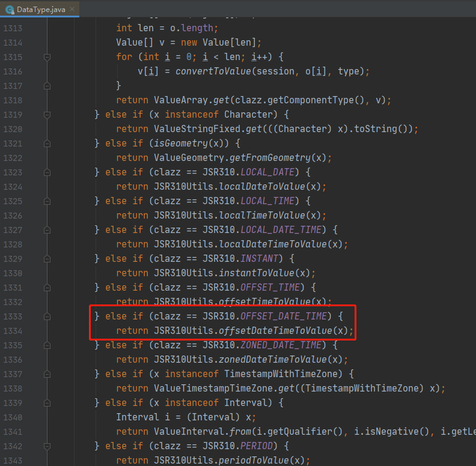Click the INSTANT constant

260,258
